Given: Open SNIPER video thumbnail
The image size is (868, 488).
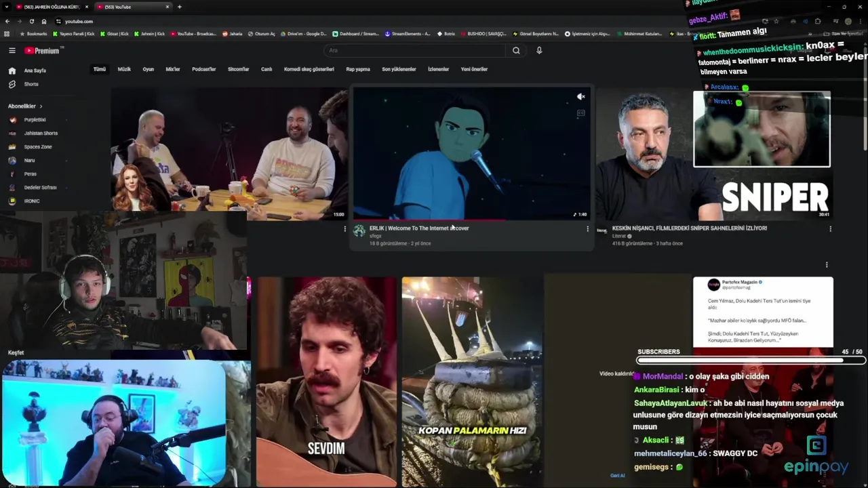Looking at the screenshot, I should 714,153.
